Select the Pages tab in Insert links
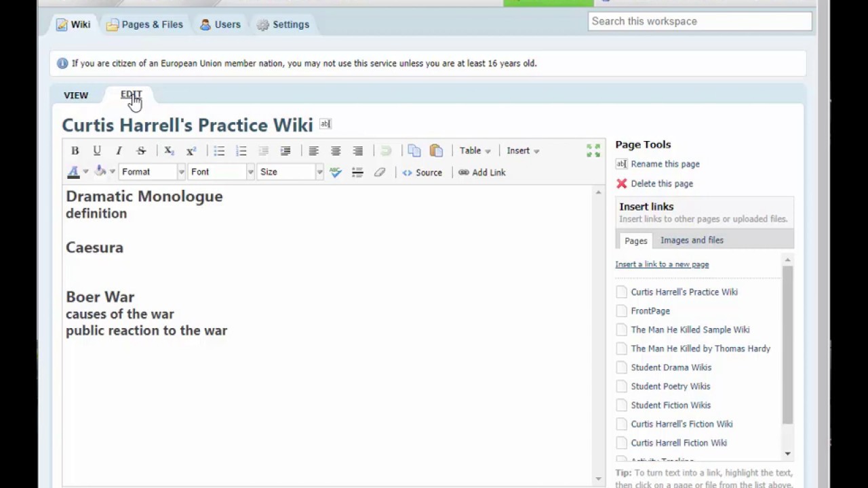 coord(635,241)
